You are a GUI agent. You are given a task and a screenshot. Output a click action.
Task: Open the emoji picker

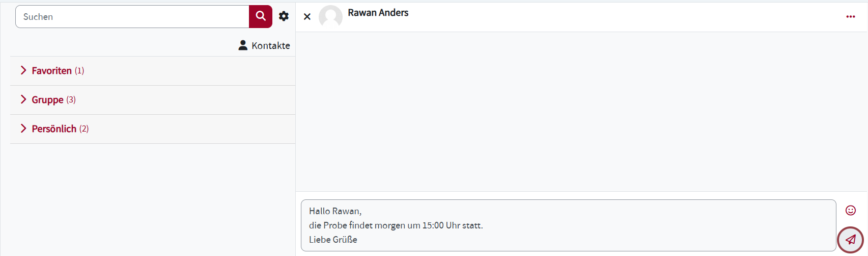click(850, 210)
